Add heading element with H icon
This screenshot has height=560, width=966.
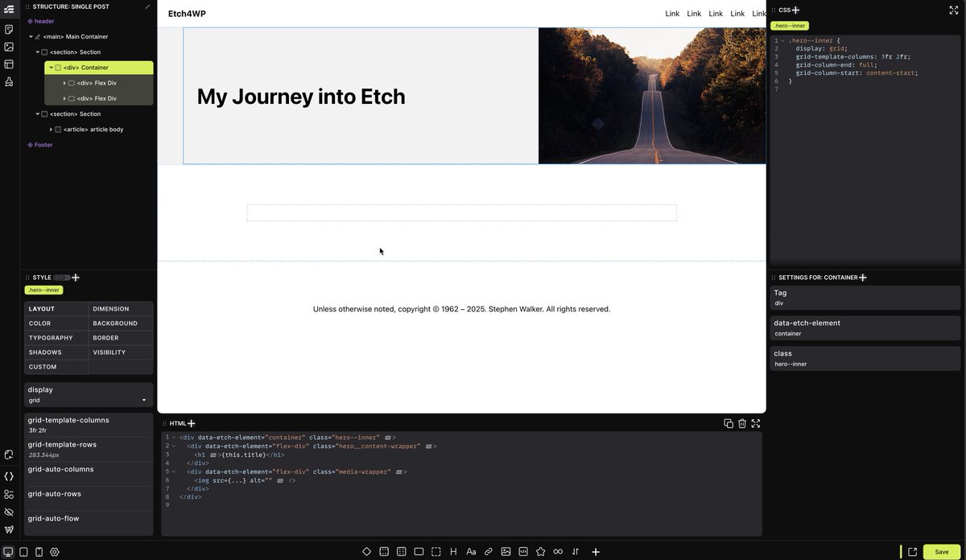453,552
